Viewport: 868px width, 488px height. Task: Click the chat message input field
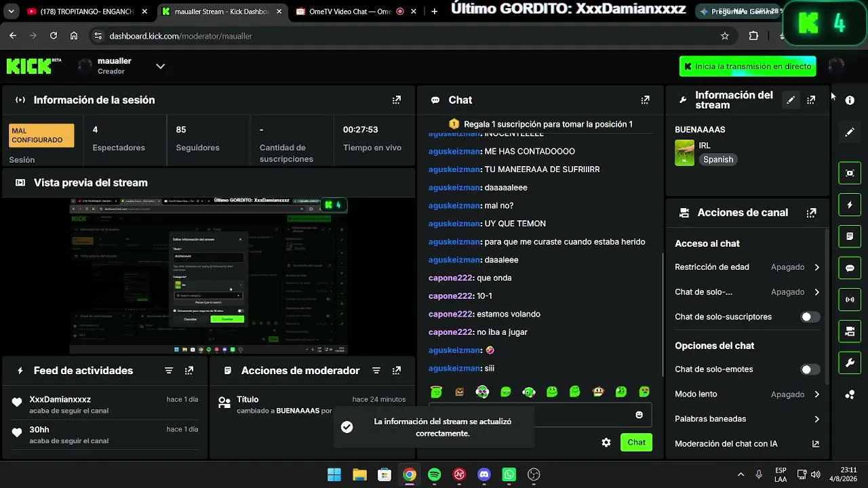[540, 415]
